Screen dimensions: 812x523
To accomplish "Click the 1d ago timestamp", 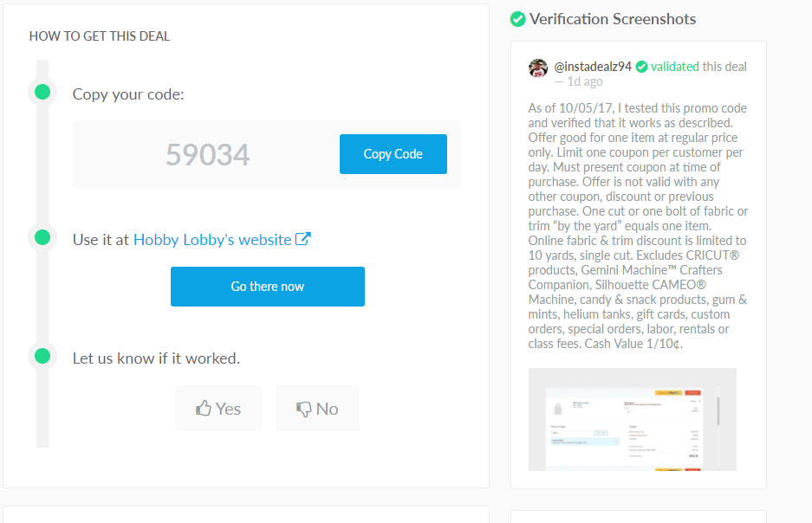I will coord(585,81).
